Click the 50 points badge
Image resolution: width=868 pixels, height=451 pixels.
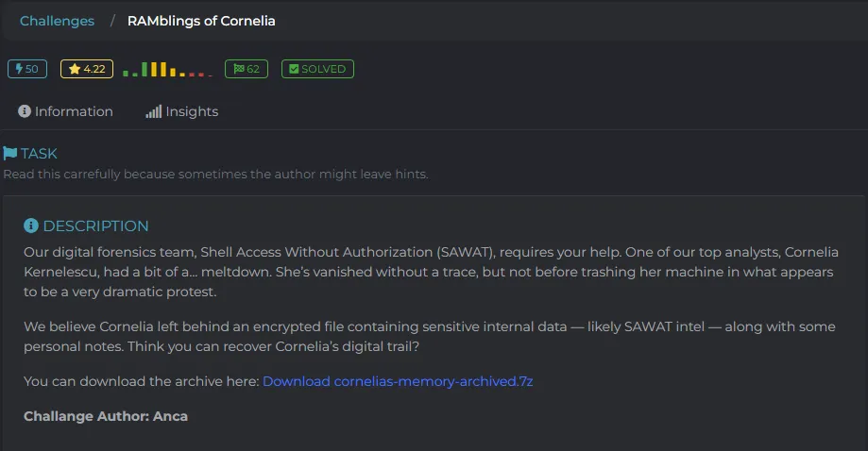pyautogui.click(x=27, y=69)
